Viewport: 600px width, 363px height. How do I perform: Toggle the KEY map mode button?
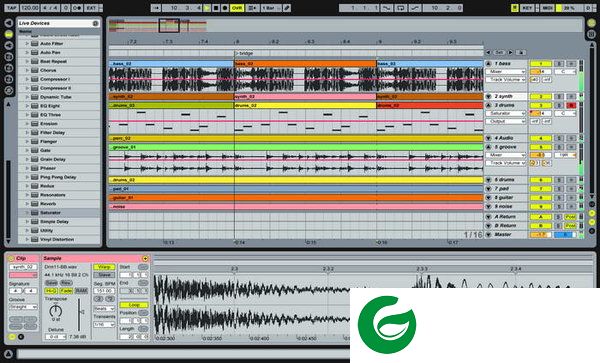click(x=527, y=8)
